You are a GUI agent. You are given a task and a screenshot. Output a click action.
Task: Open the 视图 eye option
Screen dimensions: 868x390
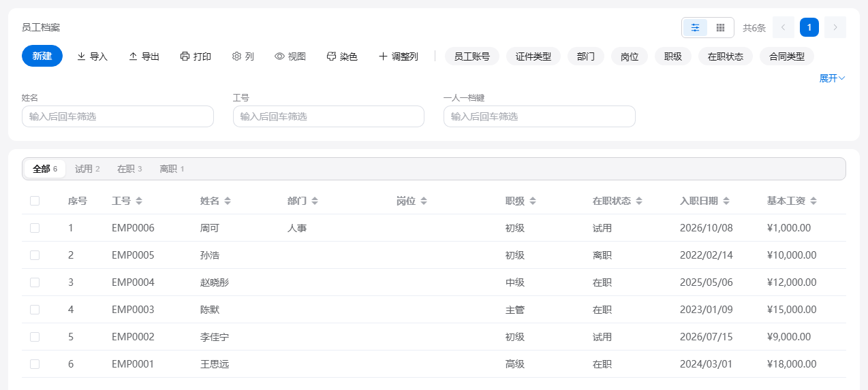click(x=290, y=56)
